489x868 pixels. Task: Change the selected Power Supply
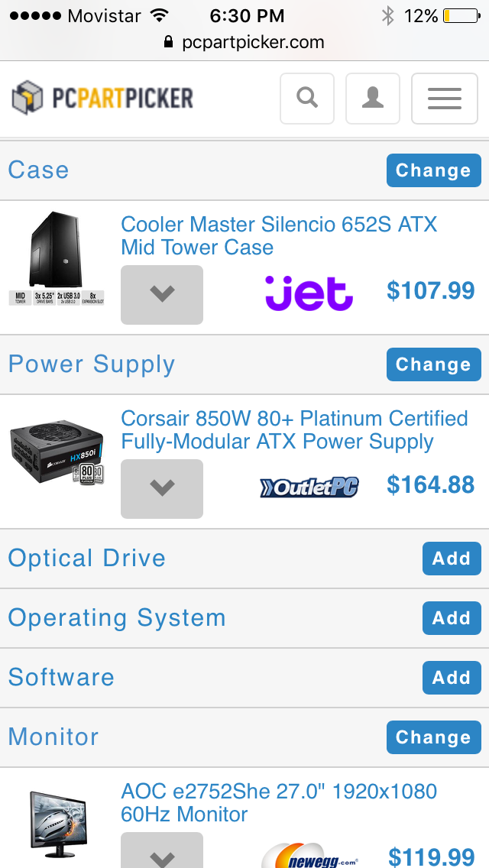coord(434,364)
